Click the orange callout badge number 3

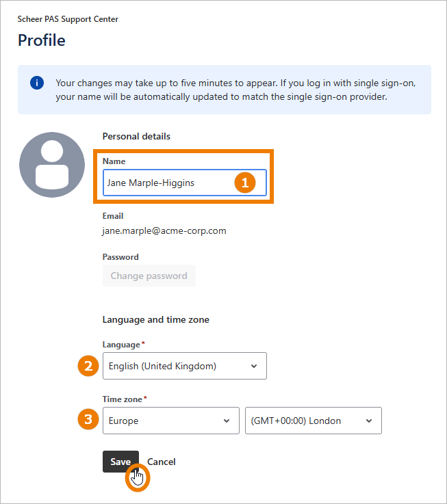click(87, 420)
